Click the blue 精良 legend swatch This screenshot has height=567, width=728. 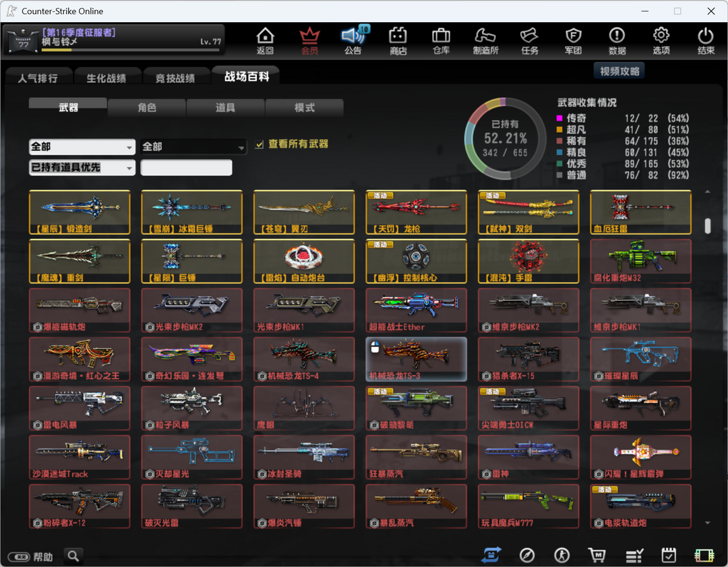click(x=559, y=152)
